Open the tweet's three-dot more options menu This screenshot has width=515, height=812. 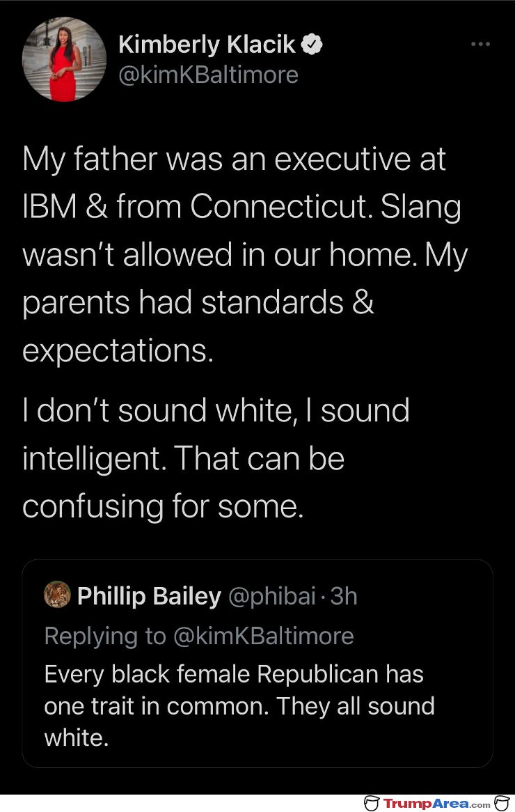coord(480,45)
